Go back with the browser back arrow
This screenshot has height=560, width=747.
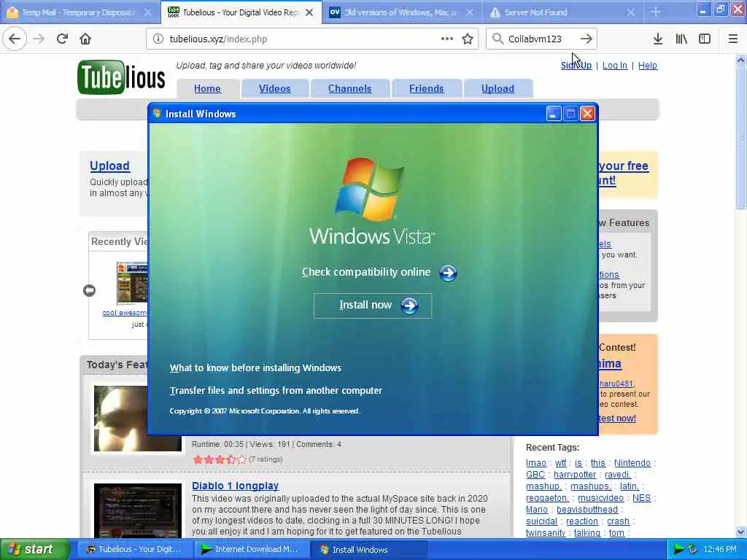15,39
